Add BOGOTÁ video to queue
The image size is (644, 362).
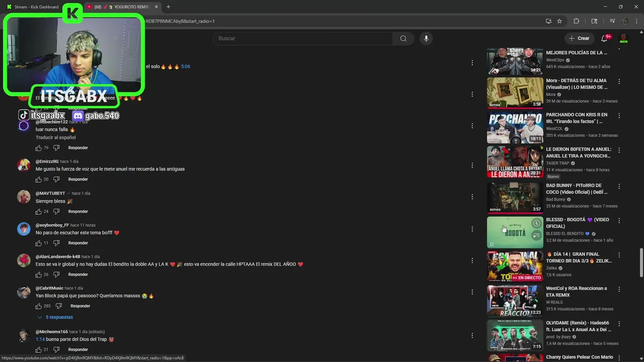(x=536, y=235)
